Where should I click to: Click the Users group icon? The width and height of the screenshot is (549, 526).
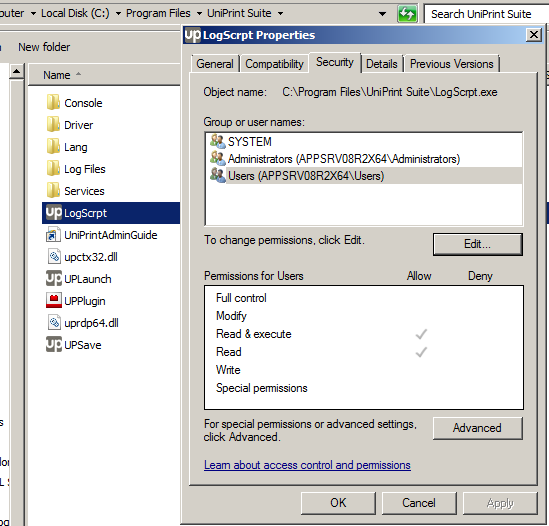[217, 175]
